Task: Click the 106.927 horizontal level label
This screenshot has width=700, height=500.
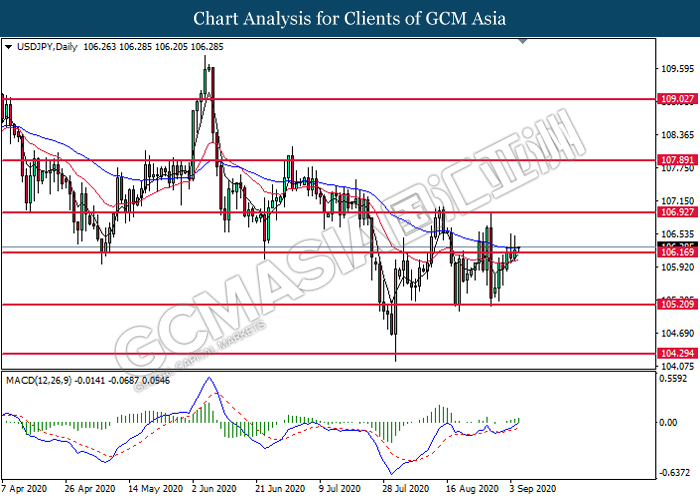Action: (x=677, y=212)
